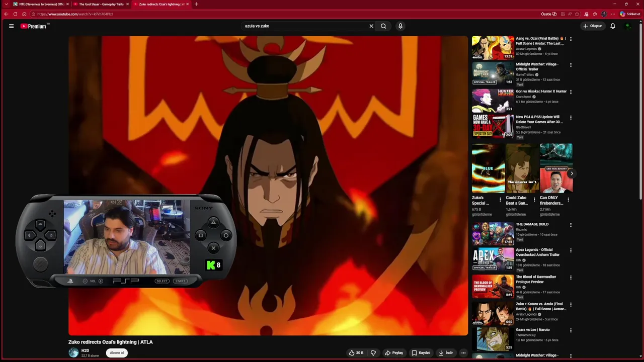Open the YouTube account avatar menu
Screen dimensions: 644x362
[x=628, y=26]
